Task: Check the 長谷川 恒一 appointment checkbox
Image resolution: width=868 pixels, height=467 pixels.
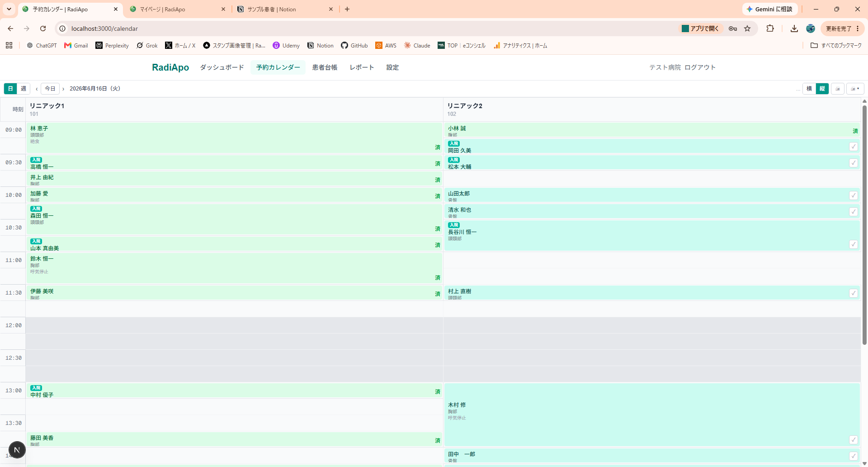Action: 853,244
